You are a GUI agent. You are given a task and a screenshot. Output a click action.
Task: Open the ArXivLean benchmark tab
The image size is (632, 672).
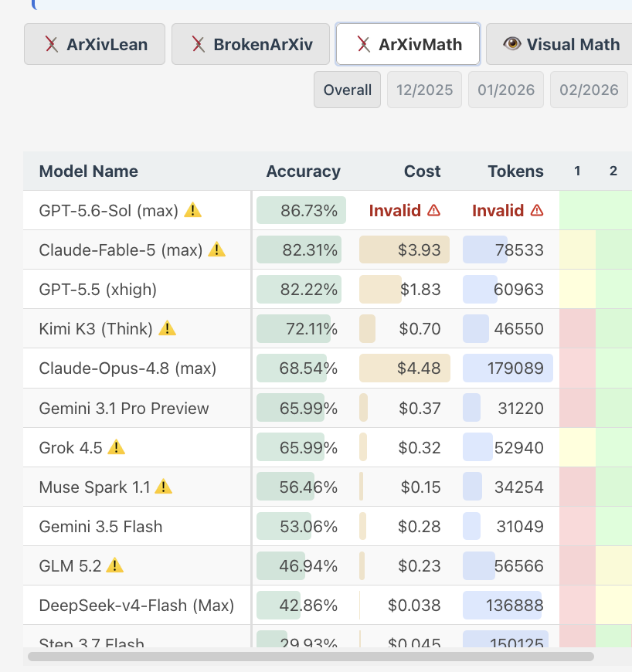pos(94,44)
